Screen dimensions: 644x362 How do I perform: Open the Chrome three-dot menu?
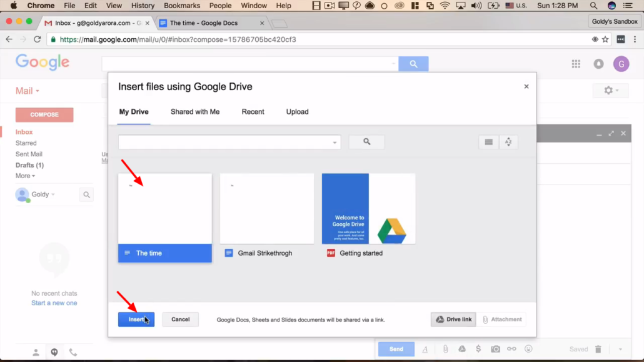click(x=635, y=39)
